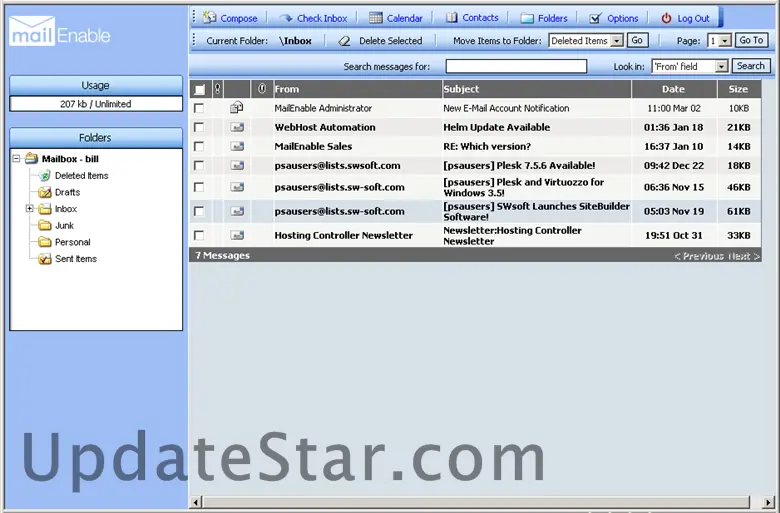
Task: Click the red Log Out power icon
Action: tap(666, 18)
